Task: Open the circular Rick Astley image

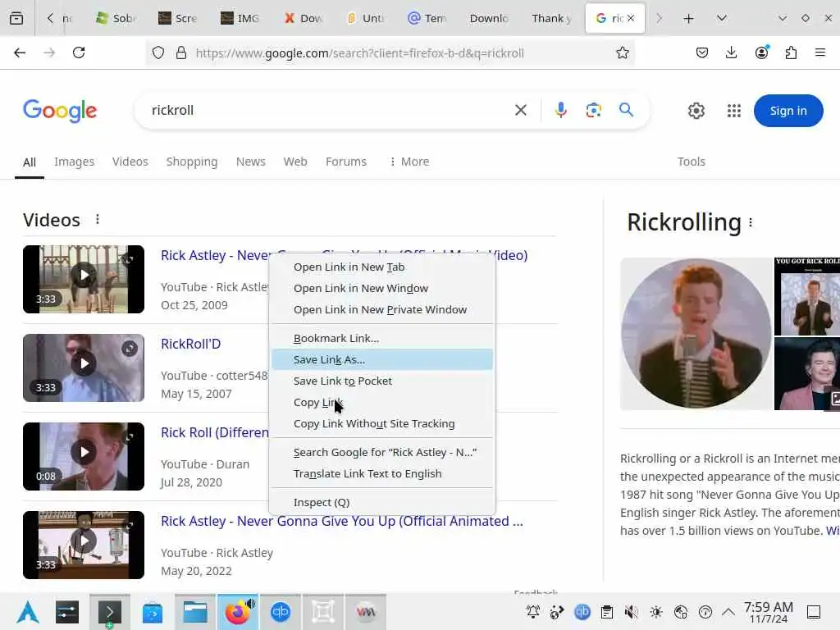Action: point(696,334)
